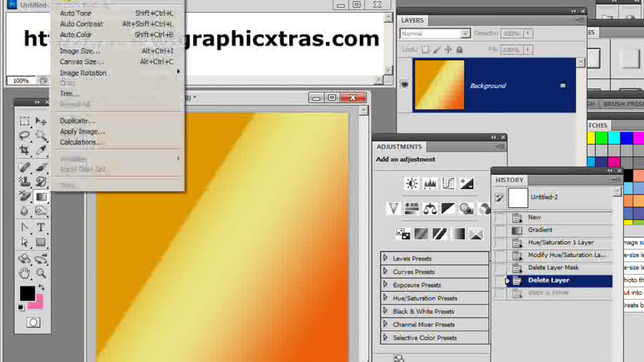The image size is (644, 362).
Task: Open the layer blend mode dropdown
Action: coord(435,34)
